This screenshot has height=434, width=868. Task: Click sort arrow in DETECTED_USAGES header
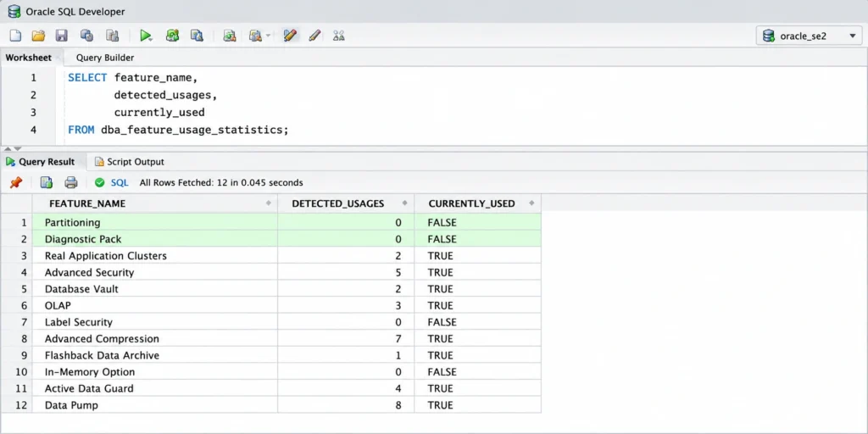coord(405,203)
